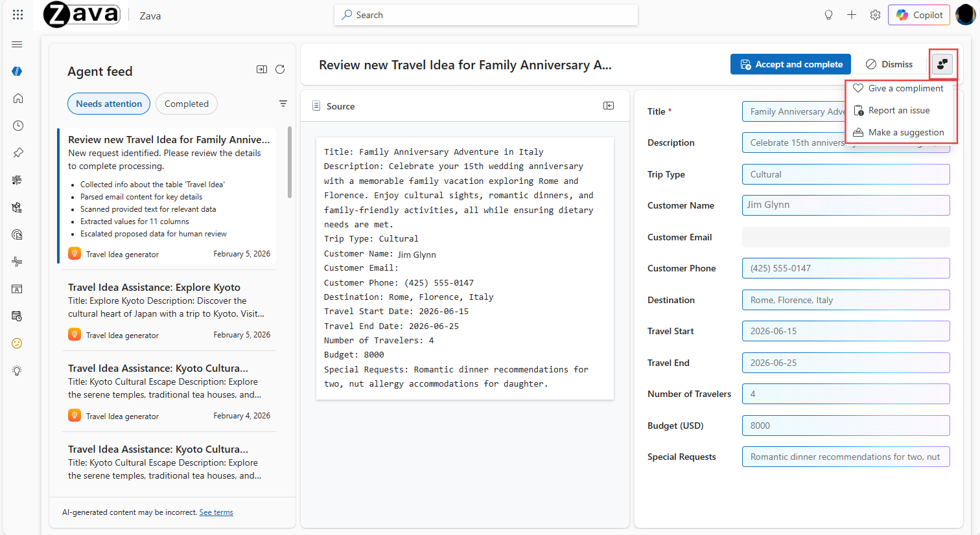Switch to the Completed filter
This screenshot has height=535, width=980.
click(x=187, y=104)
